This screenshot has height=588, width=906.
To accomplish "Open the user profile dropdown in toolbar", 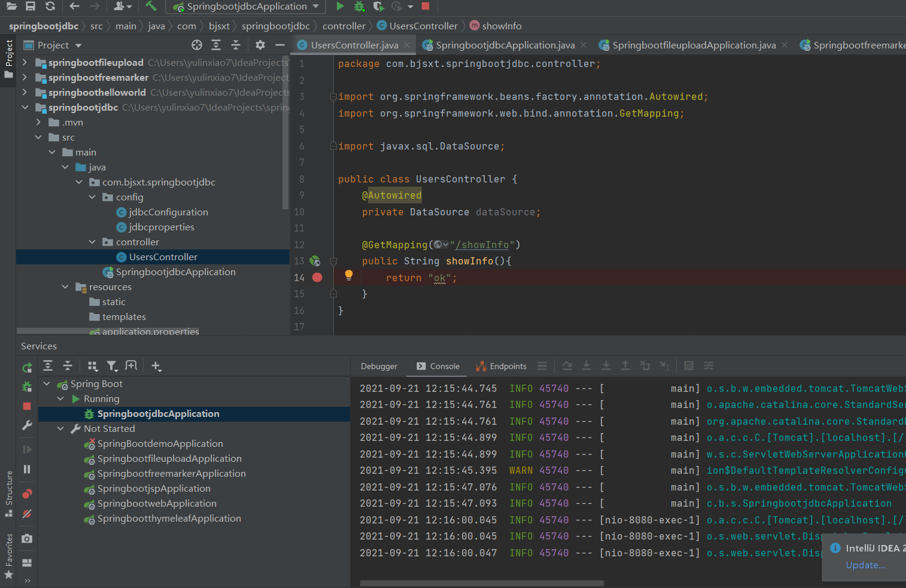I will 122,6.
